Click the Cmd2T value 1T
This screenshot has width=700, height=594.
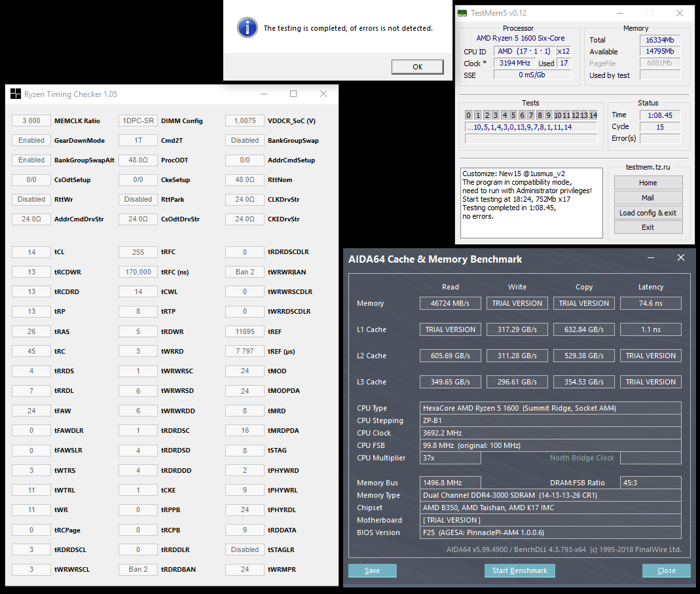pyautogui.click(x=138, y=140)
